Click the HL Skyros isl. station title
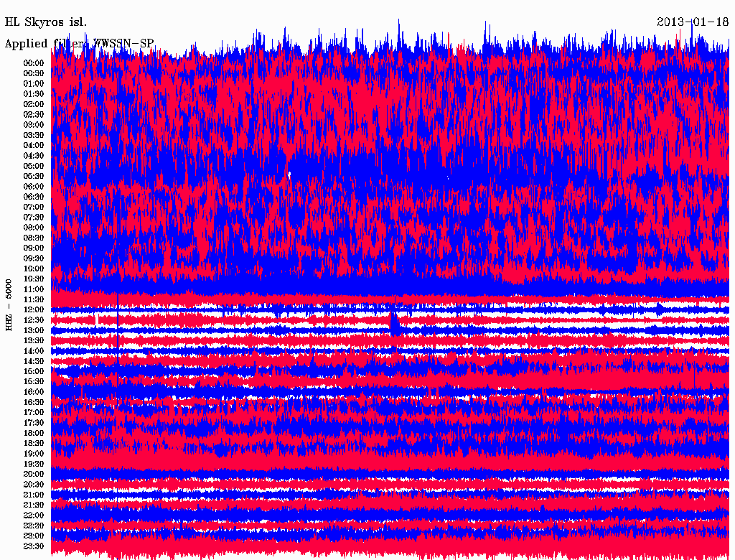Viewport: 735px width, 560px height. (x=46, y=22)
